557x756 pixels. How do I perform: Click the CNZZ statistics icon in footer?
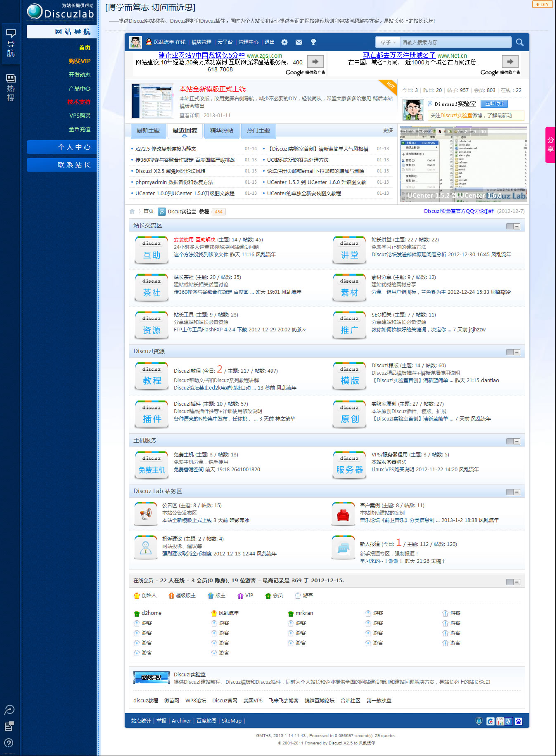coord(500,721)
